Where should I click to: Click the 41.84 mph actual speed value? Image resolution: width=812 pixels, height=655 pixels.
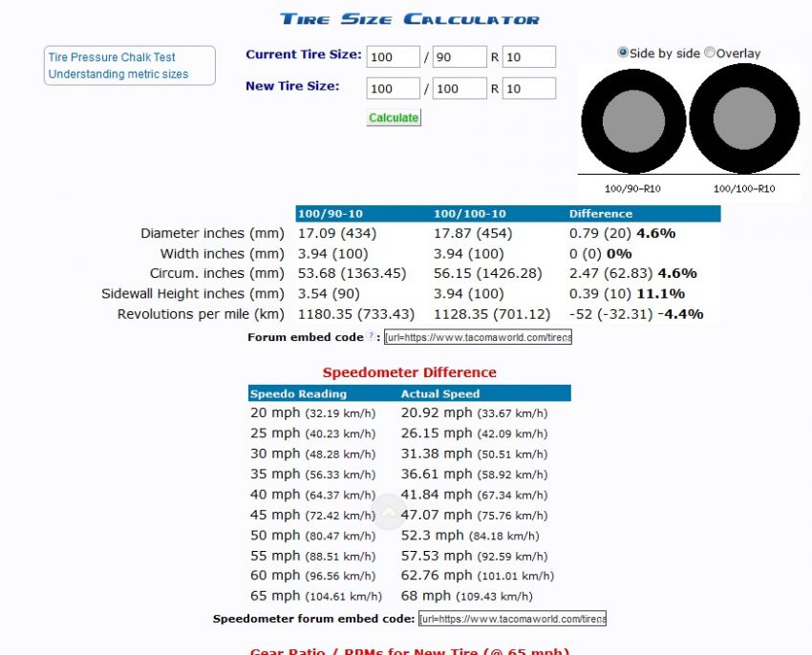(475, 495)
